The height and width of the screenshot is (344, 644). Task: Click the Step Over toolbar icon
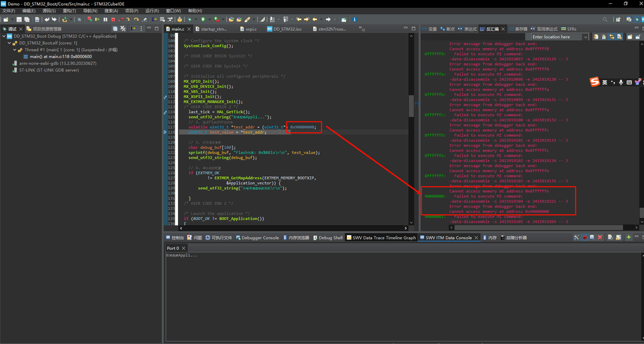tap(137, 19)
